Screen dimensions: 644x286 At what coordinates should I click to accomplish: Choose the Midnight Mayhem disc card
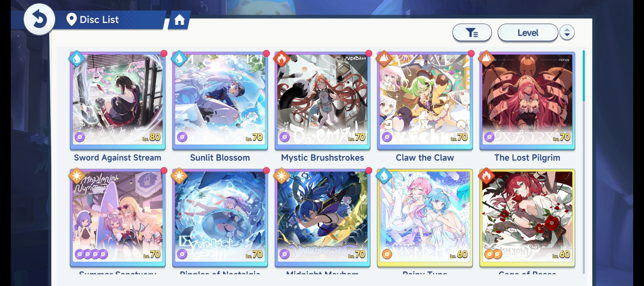pos(322,218)
